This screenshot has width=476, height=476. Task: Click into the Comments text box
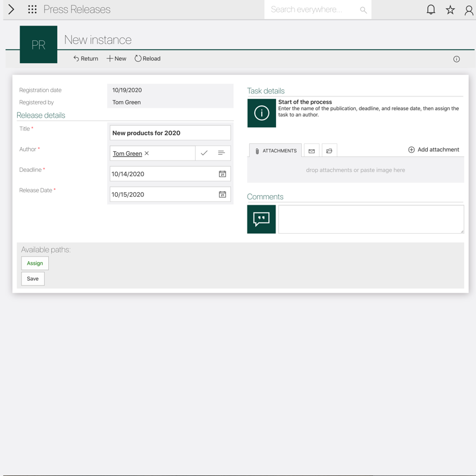point(371,219)
